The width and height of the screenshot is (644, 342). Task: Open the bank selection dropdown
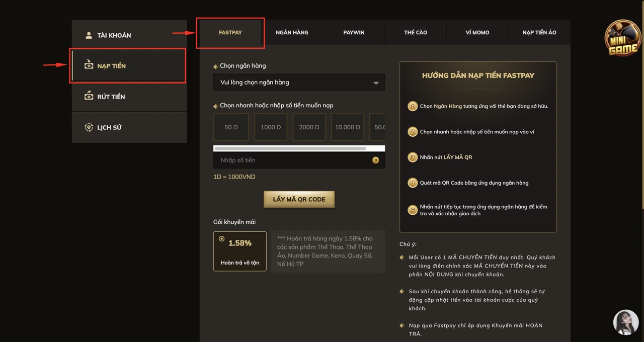[299, 82]
